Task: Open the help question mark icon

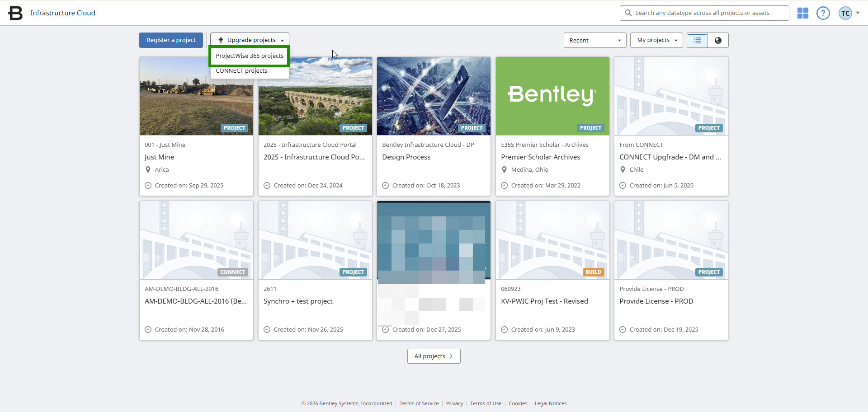Action: [823, 13]
